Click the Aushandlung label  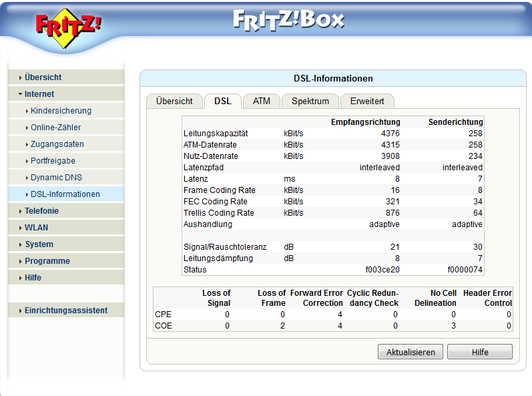tap(208, 224)
